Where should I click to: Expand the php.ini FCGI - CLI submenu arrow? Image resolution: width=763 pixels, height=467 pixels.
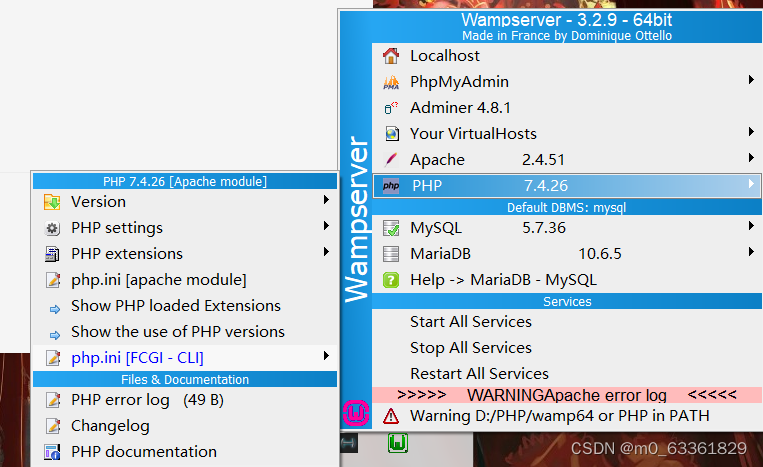click(x=327, y=356)
